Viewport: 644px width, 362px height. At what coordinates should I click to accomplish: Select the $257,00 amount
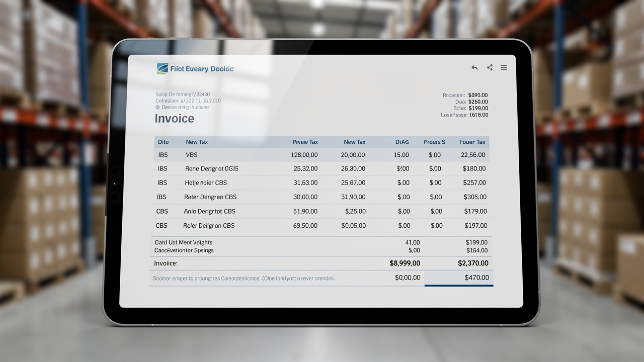click(474, 183)
